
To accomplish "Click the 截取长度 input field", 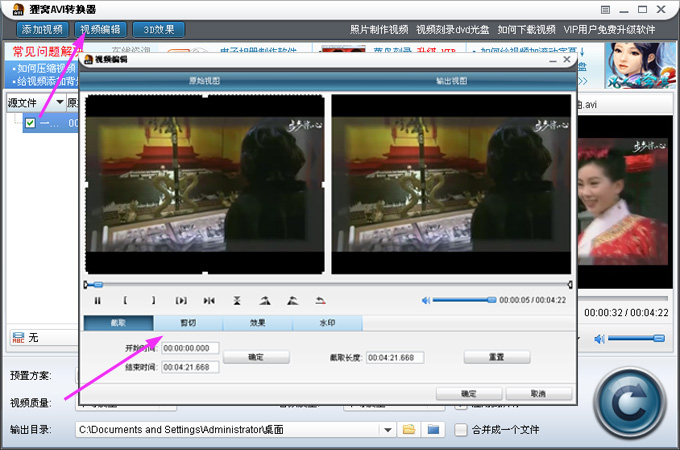I will [395, 358].
